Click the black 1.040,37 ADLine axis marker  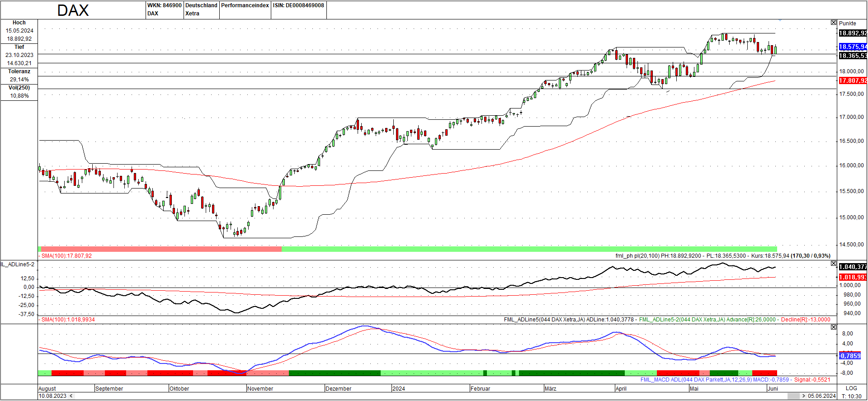pyautogui.click(x=853, y=267)
